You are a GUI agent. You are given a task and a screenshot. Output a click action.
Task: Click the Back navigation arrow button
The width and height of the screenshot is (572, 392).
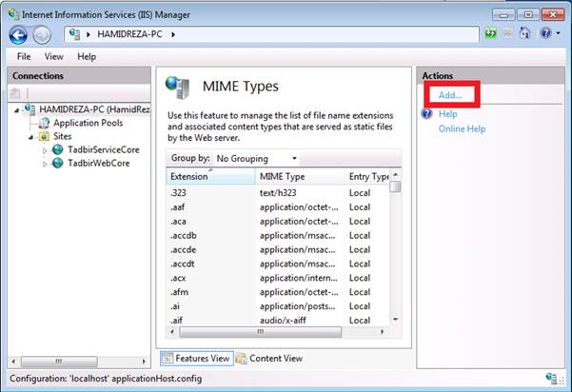coord(18,35)
